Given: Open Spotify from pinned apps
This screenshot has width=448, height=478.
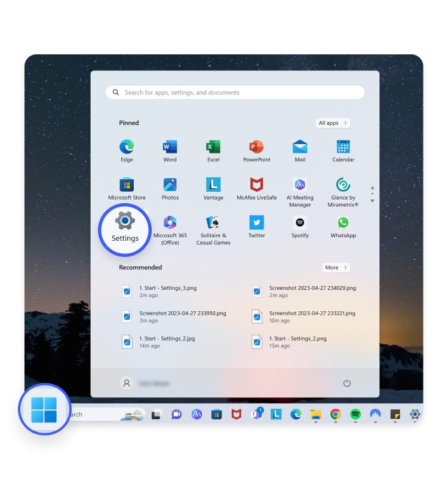Looking at the screenshot, I should point(300,226).
